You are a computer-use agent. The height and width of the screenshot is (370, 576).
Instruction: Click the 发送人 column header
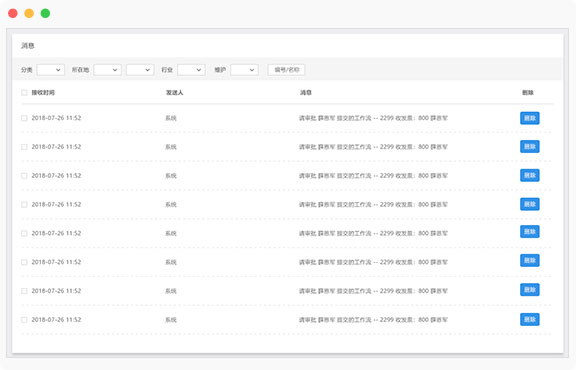point(174,93)
